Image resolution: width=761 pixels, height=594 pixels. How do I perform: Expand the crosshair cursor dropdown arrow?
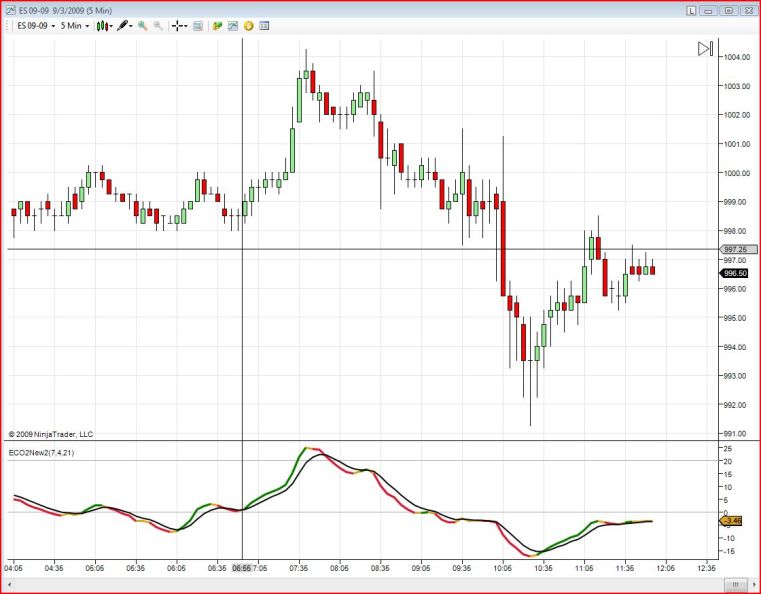point(186,26)
